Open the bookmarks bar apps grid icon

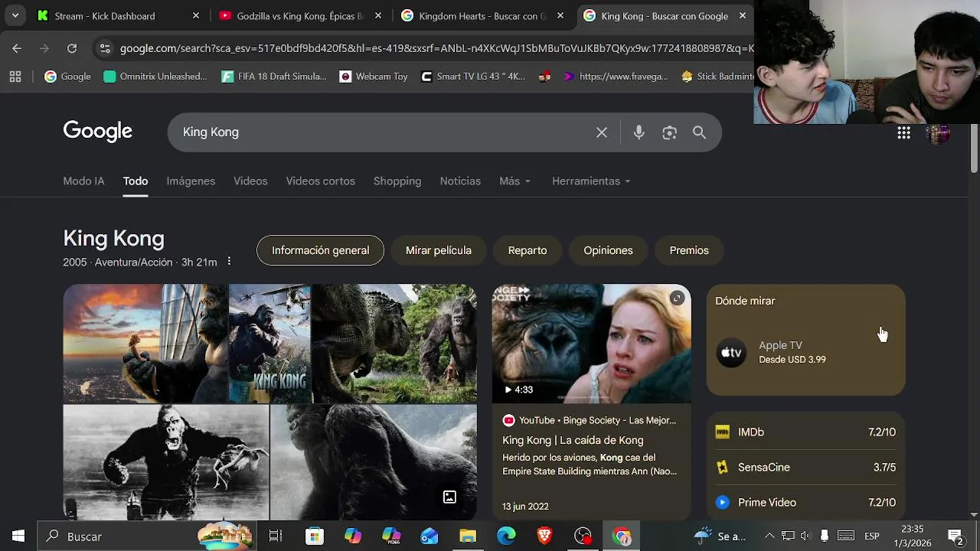(15, 77)
